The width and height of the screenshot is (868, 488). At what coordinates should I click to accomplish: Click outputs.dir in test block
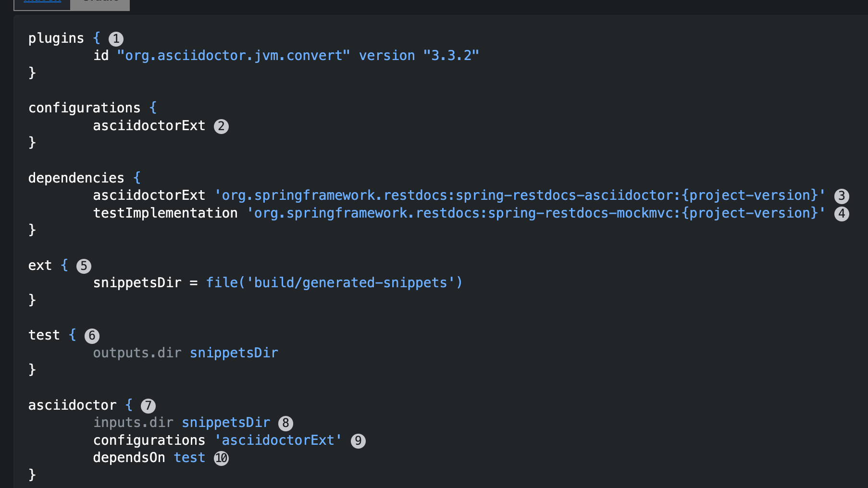(137, 353)
